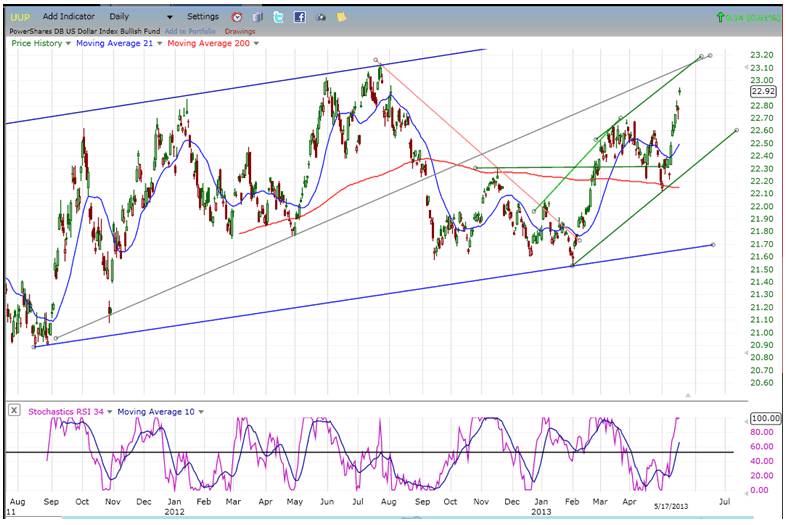Open the Moving Average 200 dropdown
Image resolution: width=786 pixels, height=525 pixels.
pyautogui.click(x=256, y=43)
